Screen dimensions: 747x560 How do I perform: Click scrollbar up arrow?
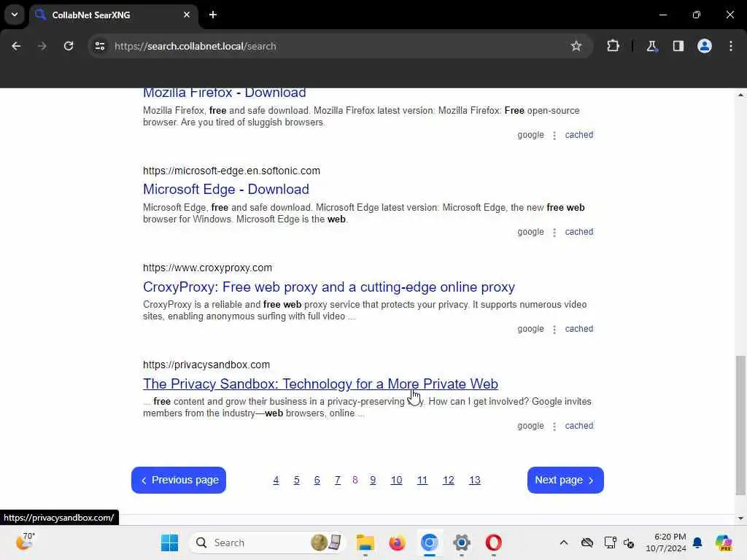(x=740, y=95)
